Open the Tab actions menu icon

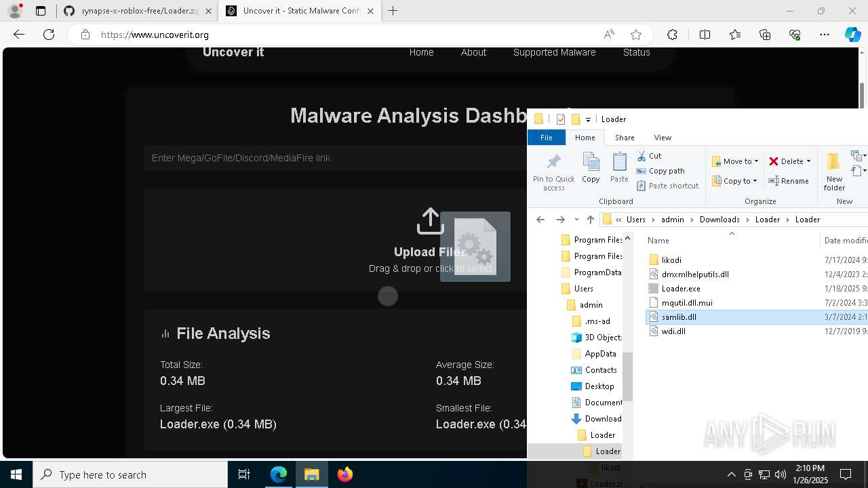(41, 11)
